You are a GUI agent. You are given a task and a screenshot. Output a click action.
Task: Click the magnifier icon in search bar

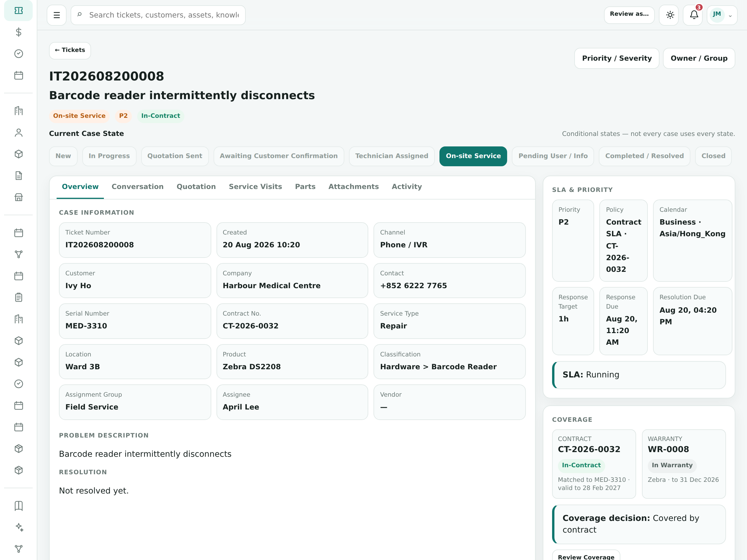79,15
